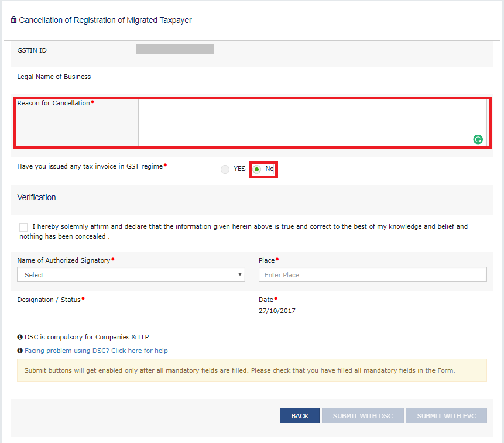
Task: Check the solemn affirmation declaration checkbox
Action: (x=23, y=227)
